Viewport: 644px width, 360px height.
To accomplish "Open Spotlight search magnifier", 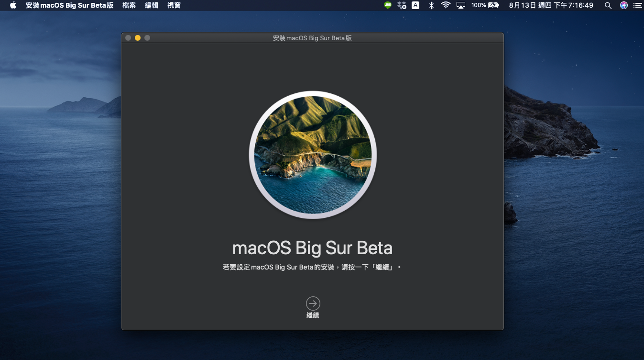I will 608,5.
